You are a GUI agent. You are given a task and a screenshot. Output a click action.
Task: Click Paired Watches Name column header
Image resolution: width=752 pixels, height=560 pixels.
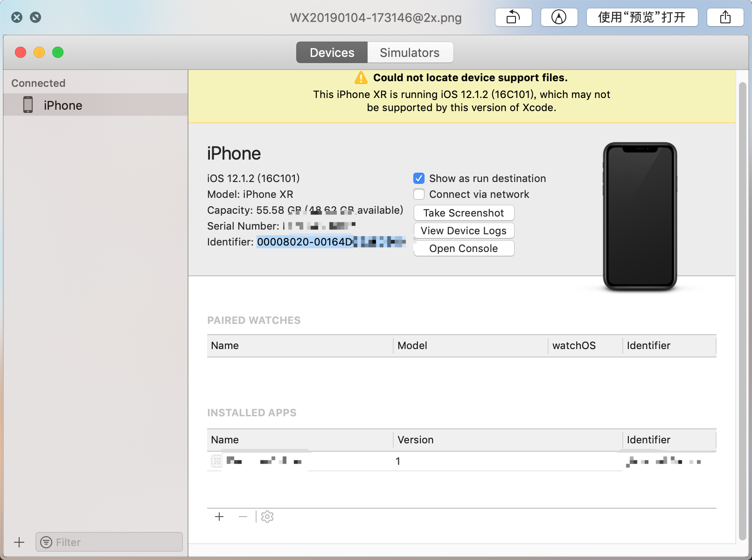click(x=299, y=346)
